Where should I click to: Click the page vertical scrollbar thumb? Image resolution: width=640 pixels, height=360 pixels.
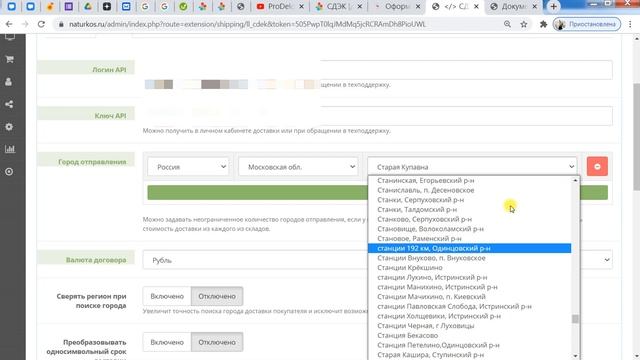coord(636,137)
